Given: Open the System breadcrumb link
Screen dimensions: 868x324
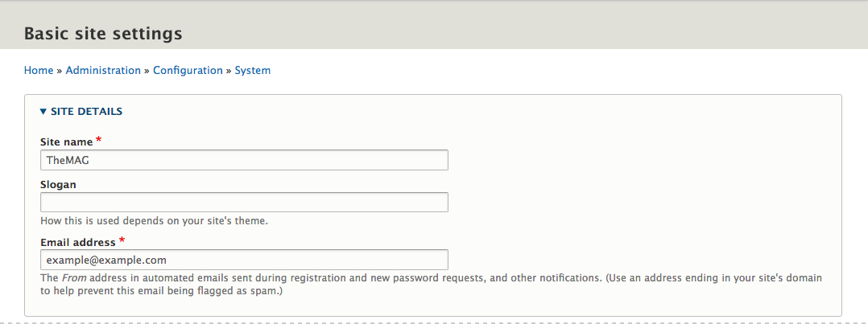Looking at the screenshot, I should pyautogui.click(x=253, y=70).
